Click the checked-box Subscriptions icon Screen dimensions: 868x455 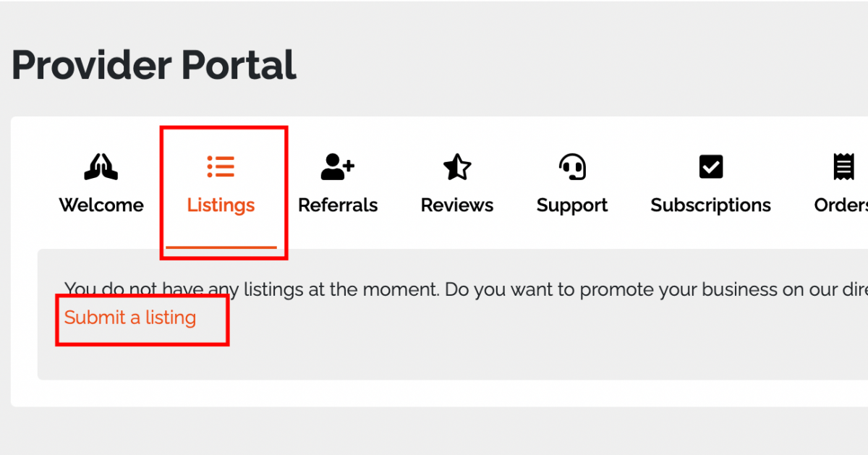(x=711, y=167)
